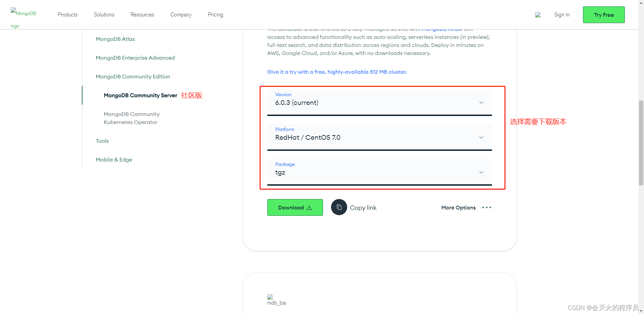This screenshot has height=314, width=644.
Task: Click the chevron arrow in Package field
Action: [x=481, y=172]
